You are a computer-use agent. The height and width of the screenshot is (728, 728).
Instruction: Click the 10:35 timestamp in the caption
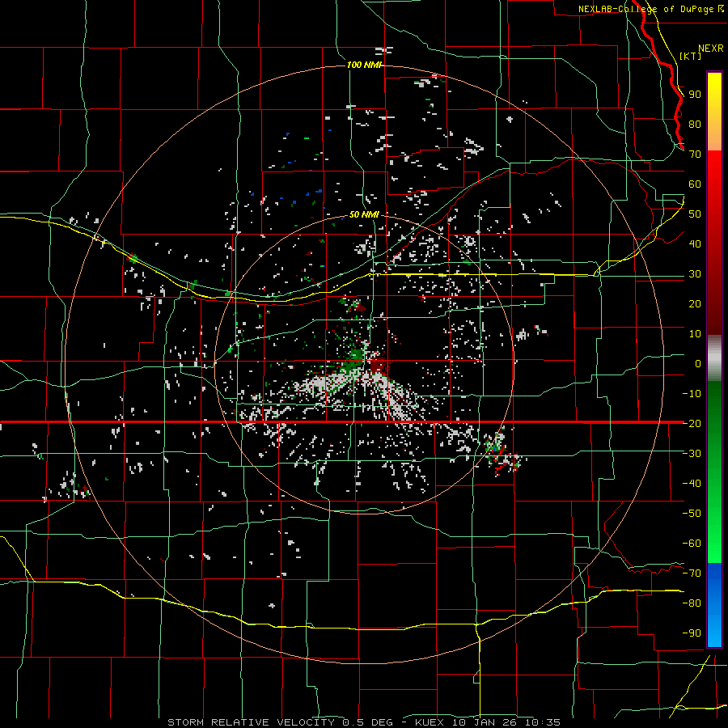pyautogui.click(x=543, y=722)
